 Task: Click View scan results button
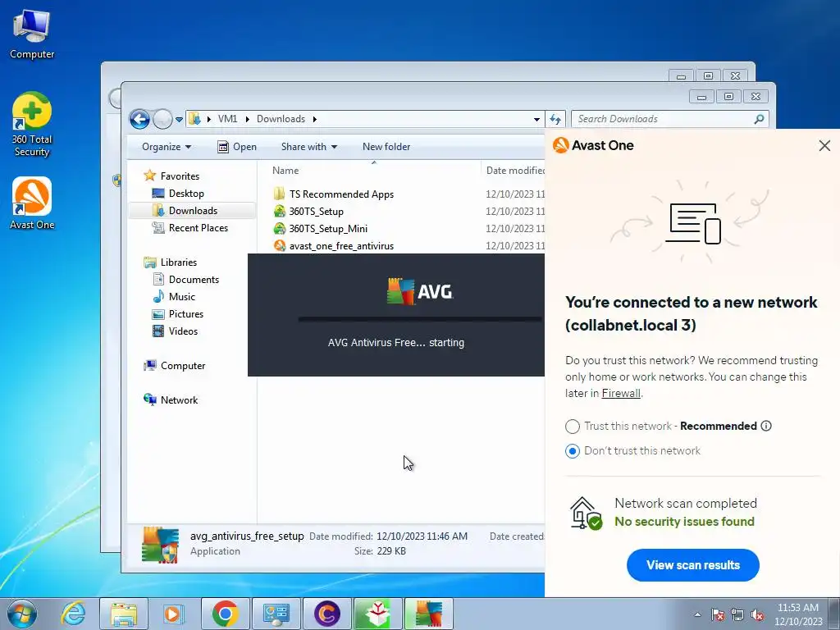click(692, 565)
